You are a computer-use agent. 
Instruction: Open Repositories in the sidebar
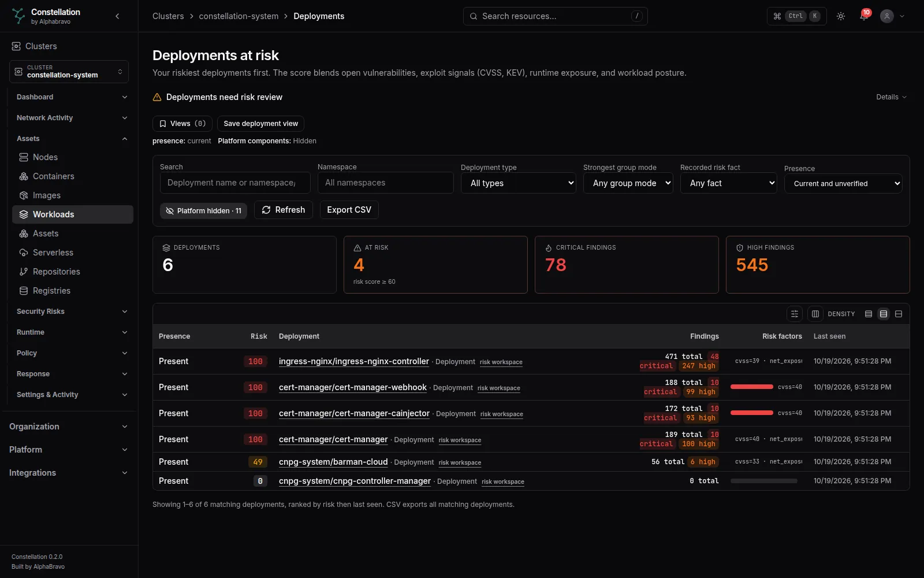pos(72,272)
